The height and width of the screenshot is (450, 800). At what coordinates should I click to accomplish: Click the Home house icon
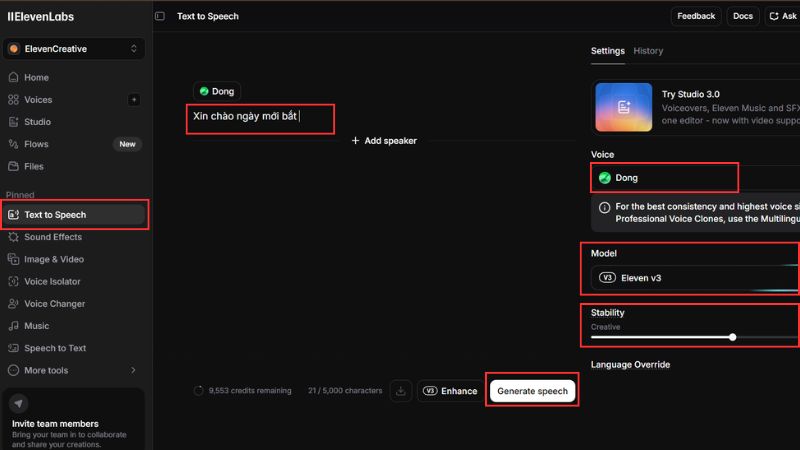13,77
